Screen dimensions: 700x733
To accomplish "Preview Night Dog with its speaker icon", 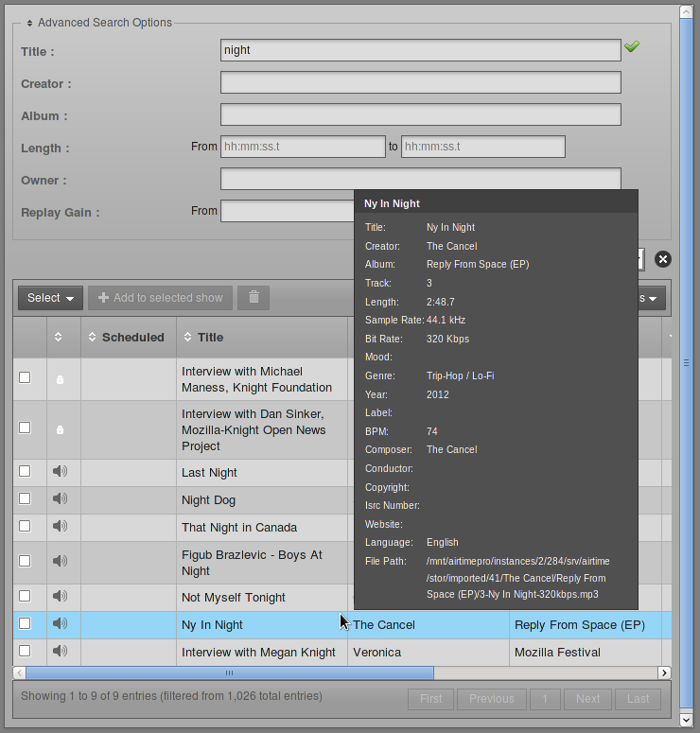I will pos(60,498).
